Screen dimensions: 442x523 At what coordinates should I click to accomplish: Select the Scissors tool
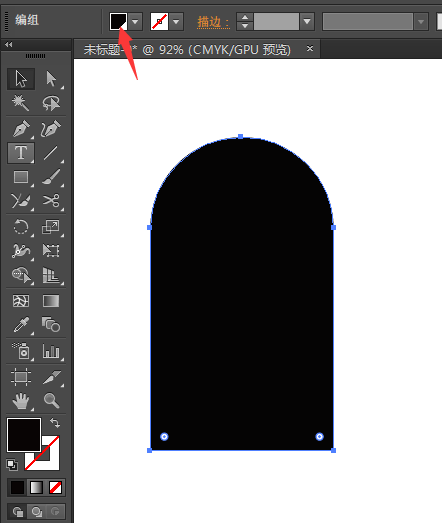(x=51, y=201)
